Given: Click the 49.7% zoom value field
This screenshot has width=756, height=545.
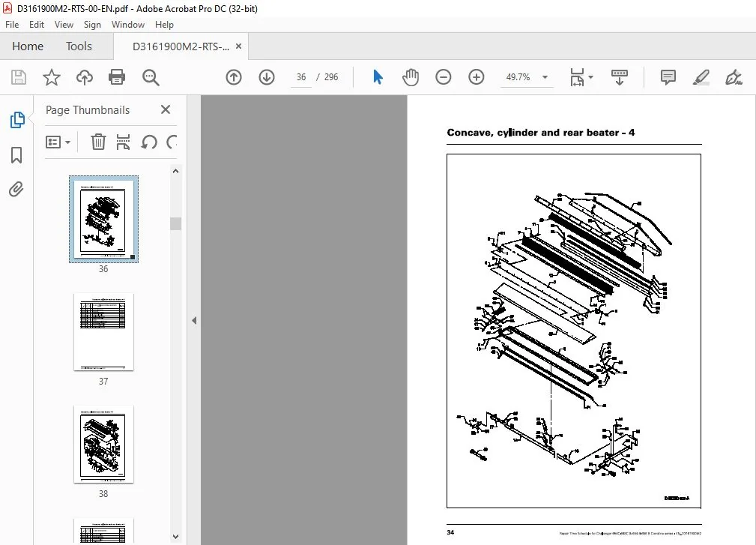Looking at the screenshot, I should [x=518, y=77].
